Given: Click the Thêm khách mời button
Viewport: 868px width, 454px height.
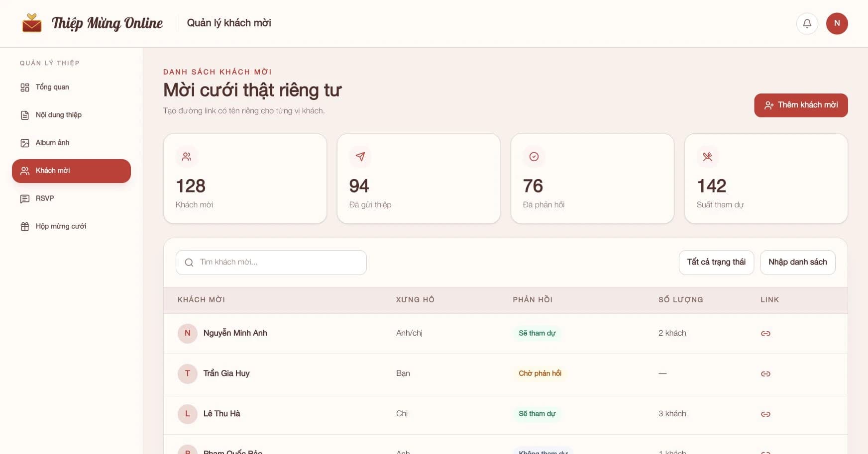Looking at the screenshot, I should 801,105.
